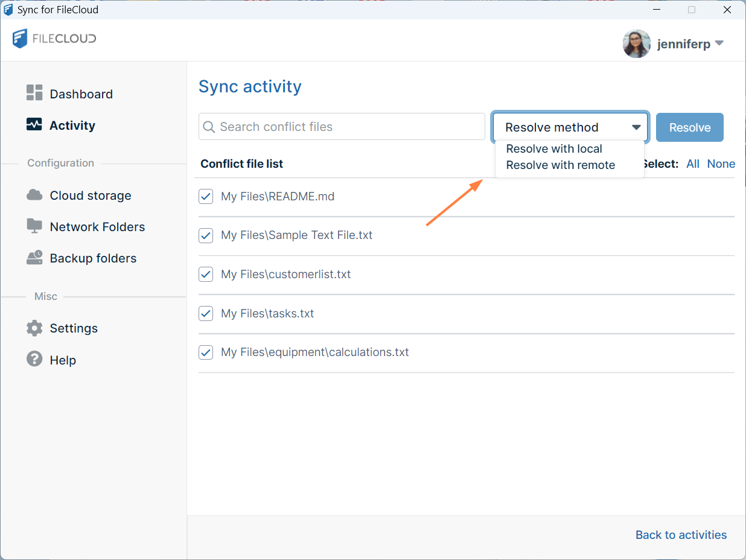Toggle checkbox for Sample Text File.txt
The width and height of the screenshot is (746, 560).
(x=206, y=235)
